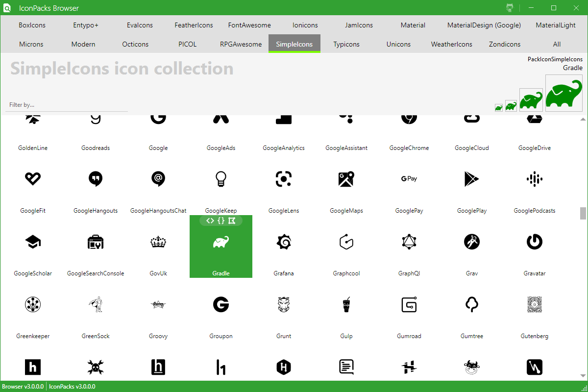Select the GooglePlay triangle icon
The height and width of the screenshot is (392, 588).
coord(472,179)
